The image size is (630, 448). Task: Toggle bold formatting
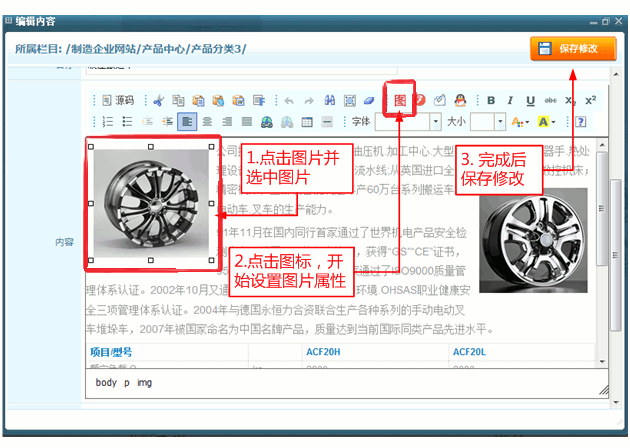pos(491,100)
